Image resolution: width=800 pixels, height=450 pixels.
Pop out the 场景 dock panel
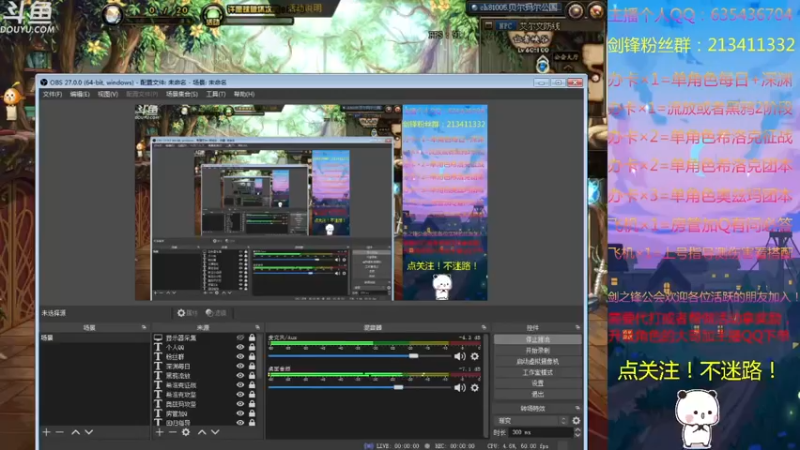(144, 327)
